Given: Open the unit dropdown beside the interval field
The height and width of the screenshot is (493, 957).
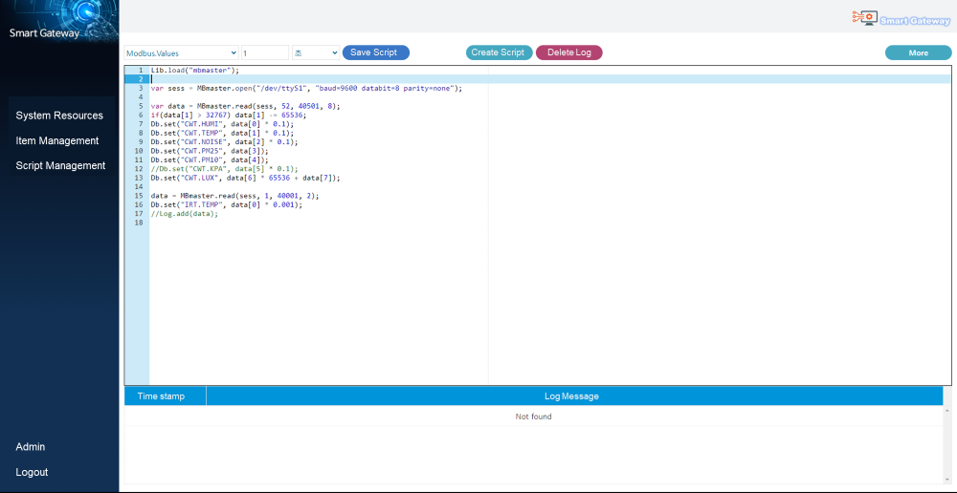Looking at the screenshot, I should click(x=316, y=53).
